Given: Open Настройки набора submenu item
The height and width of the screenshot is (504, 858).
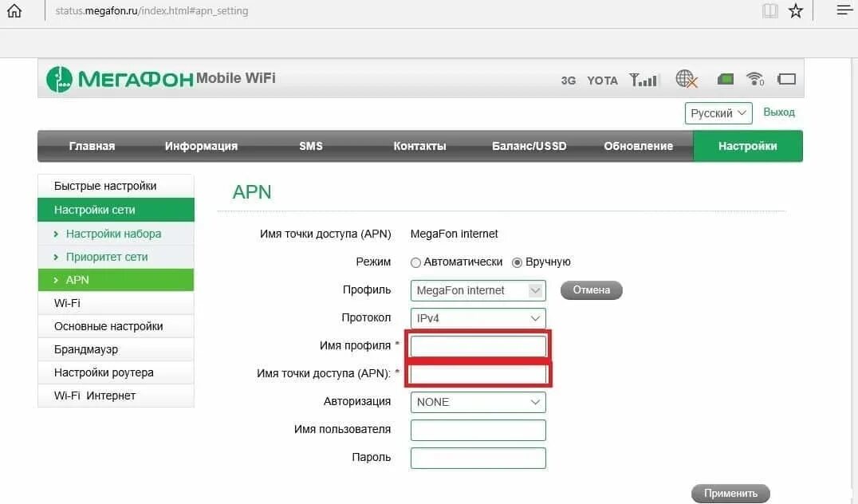Looking at the screenshot, I should (116, 234).
